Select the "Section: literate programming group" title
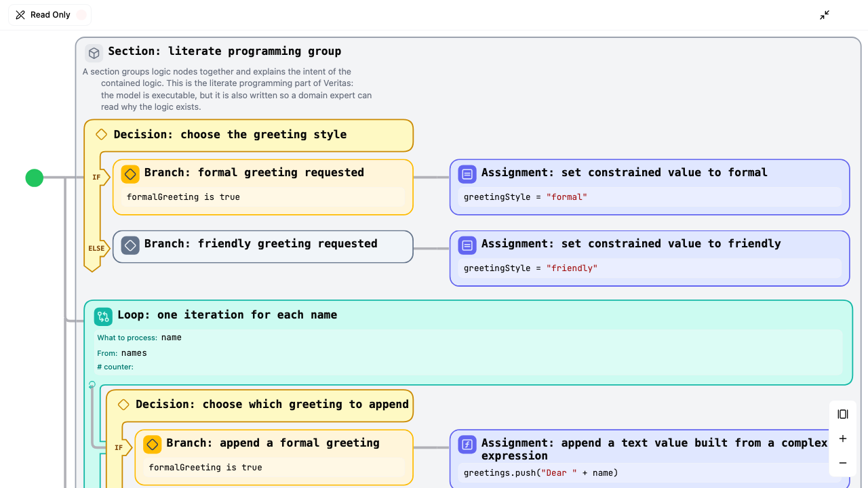Screen dimensions: 868x488 tap(224, 51)
